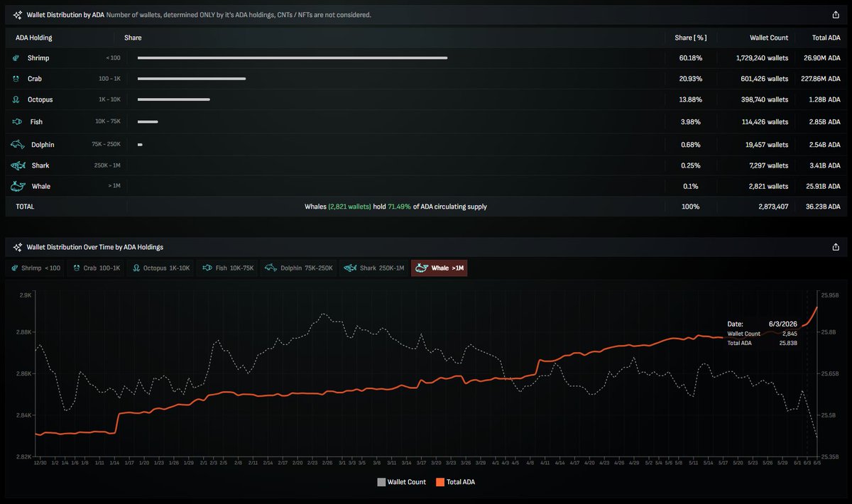Screen dimensions: 852x504
Task: Click the Shrimp icon in the table row
Action: 16,58
